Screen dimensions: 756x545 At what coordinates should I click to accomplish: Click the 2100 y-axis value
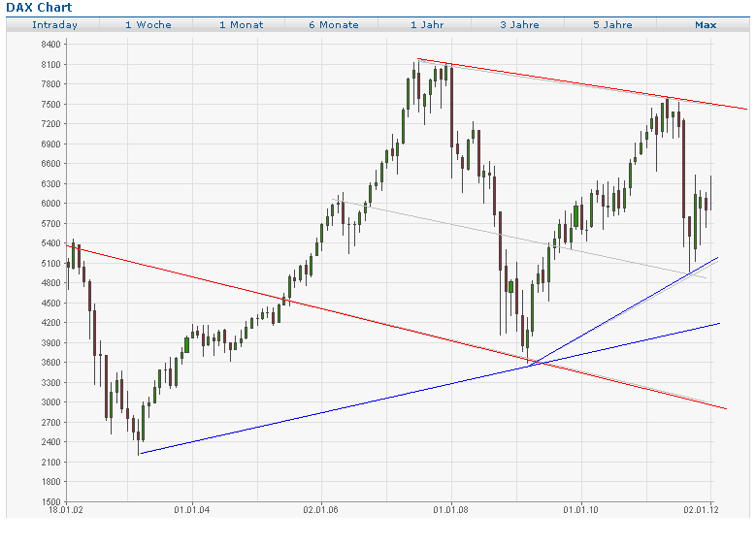pyautogui.click(x=51, y=463)
